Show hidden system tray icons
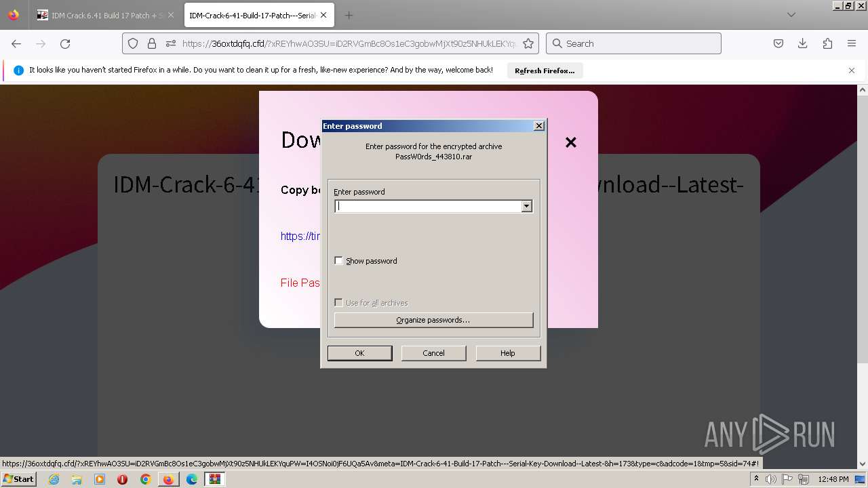Screen dimensions: 868x488 pos(756,479)
